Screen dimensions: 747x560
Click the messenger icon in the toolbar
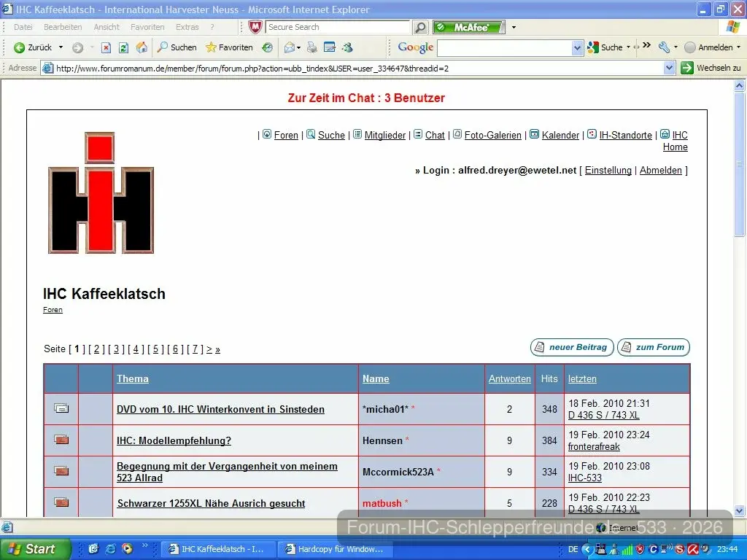click(x=347, y=47)
